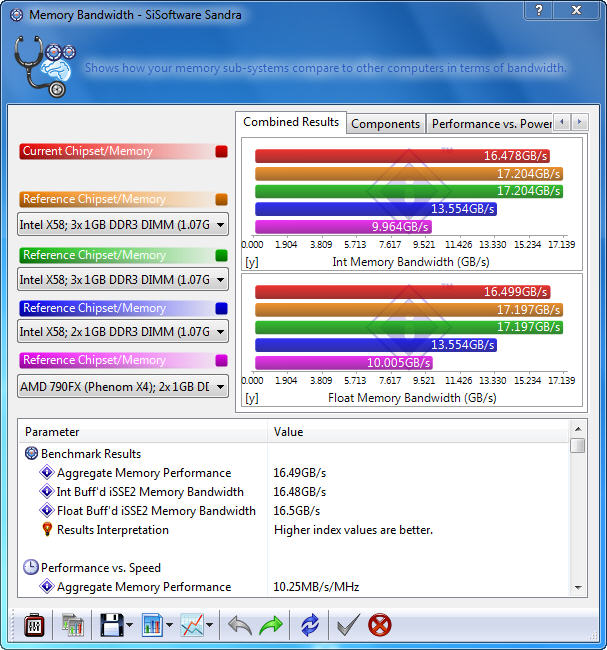Toggle the orange Reference Chipset/Memory checkbox
This screenshot has width=607, height=650.
pyautogui.click(x=221, y=199)
